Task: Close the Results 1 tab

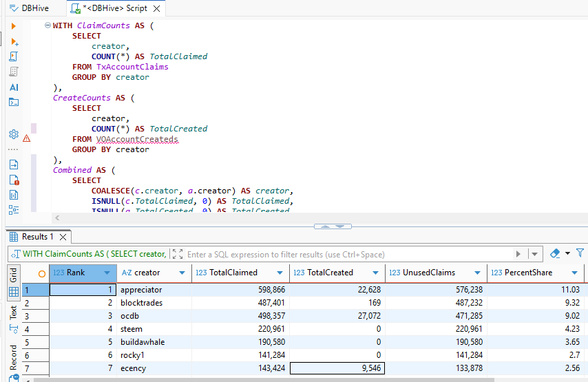Action: (63, 237)
